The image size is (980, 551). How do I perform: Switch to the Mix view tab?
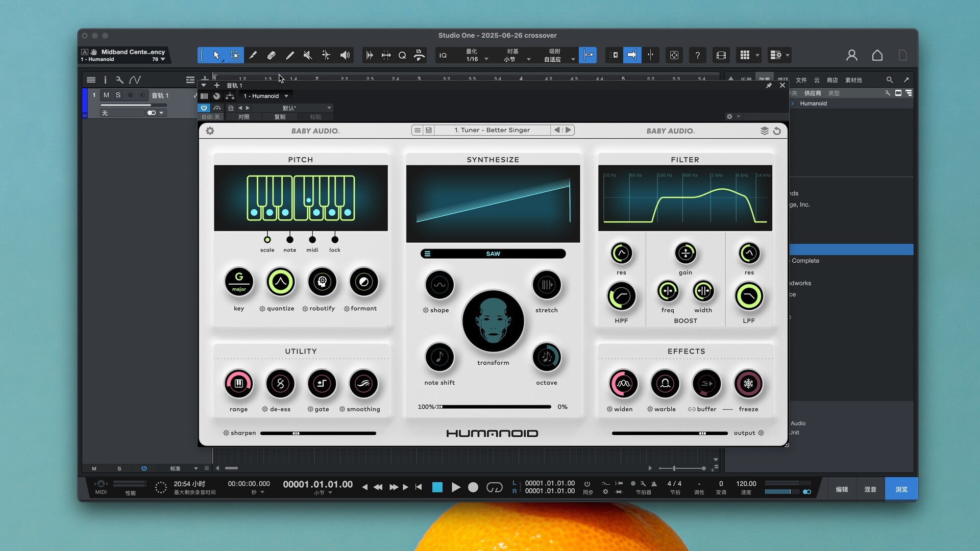click(870, 489)
